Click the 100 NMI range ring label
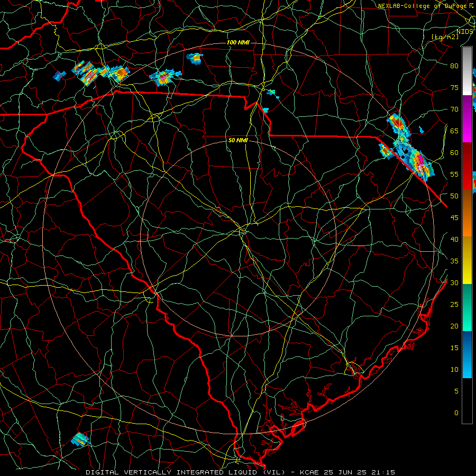Viewport: 476px width, 476px height. click(x=238, y=42)
